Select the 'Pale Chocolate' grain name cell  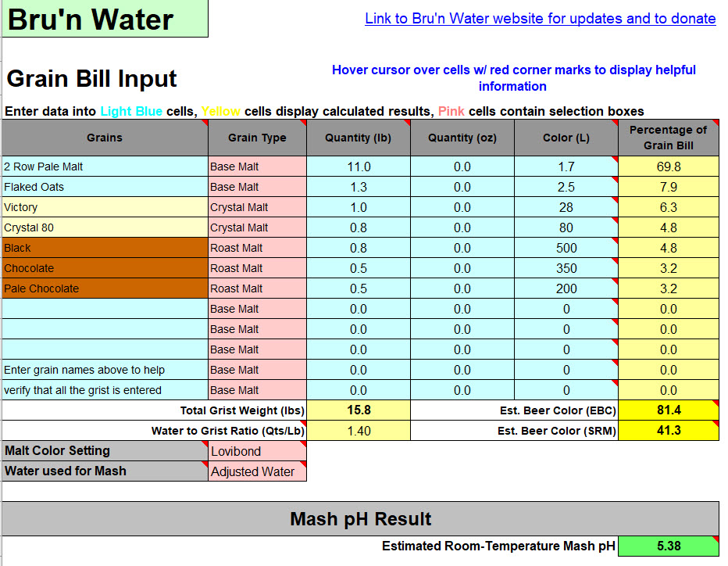105,288
